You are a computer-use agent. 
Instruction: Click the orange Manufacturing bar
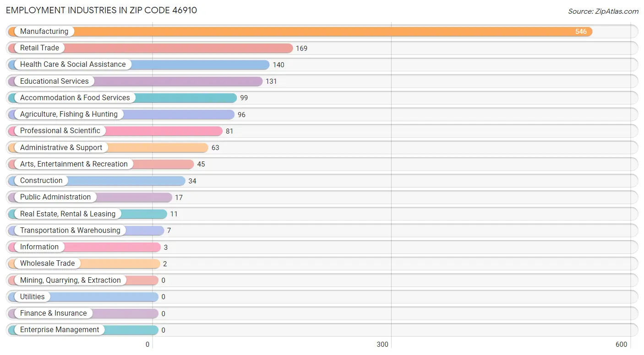point(300,32)
